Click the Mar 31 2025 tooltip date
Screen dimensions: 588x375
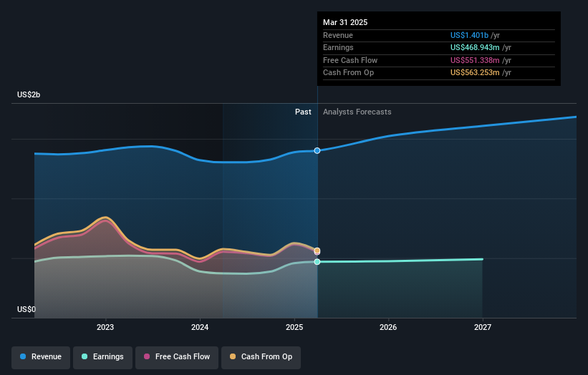pyautogui.click(x=345, y=22)
